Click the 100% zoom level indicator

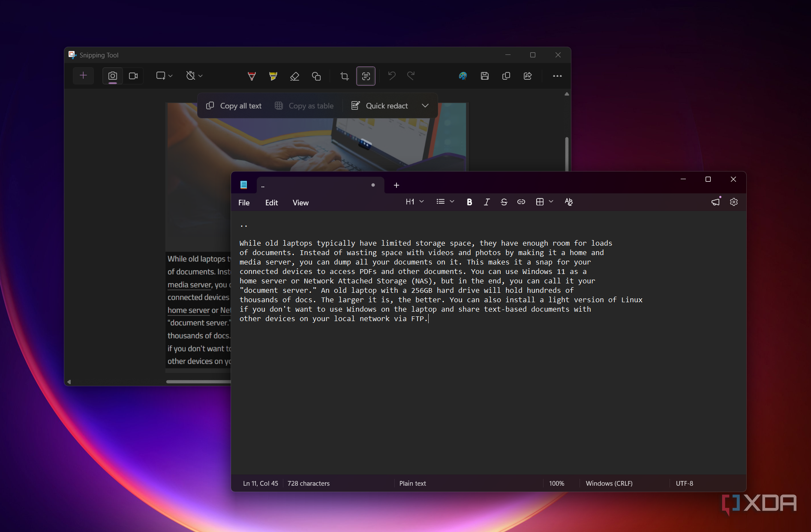[x=557, y=484]
